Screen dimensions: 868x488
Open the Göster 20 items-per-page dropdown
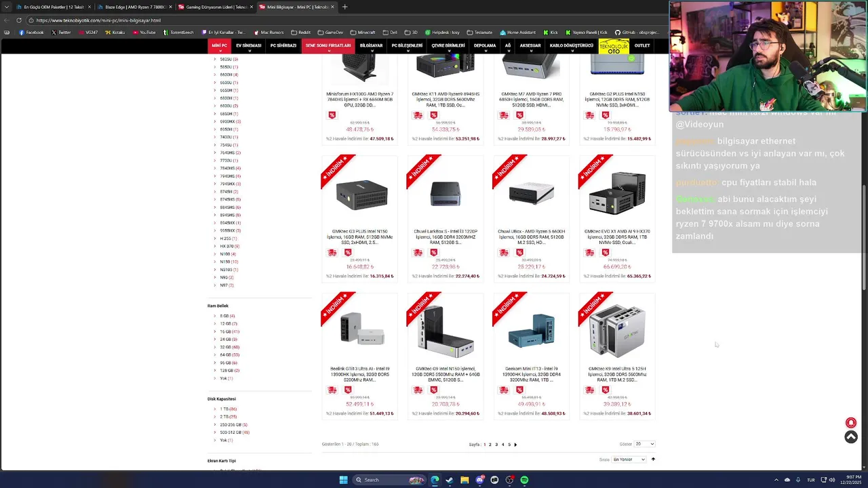pyautogui.click(x=644, y=444)
